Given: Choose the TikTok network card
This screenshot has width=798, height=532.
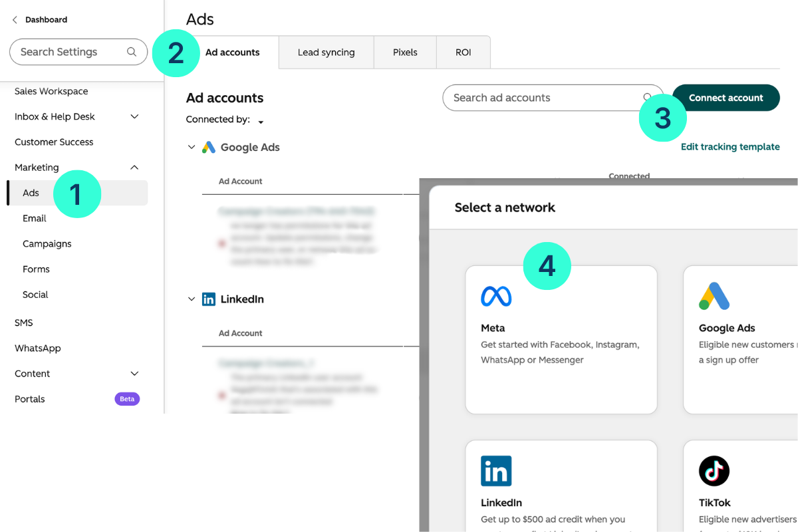Looking at the screenshot, I should [741, 486].
